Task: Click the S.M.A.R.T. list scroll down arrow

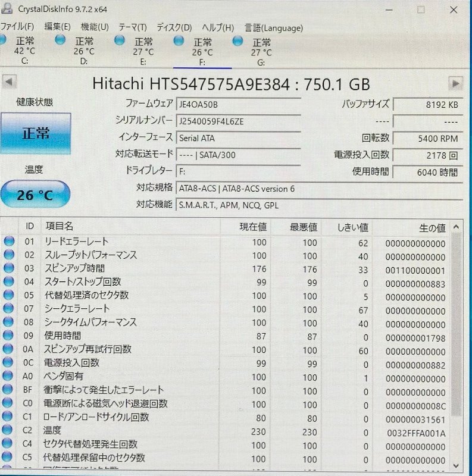Action: point(455,465)
